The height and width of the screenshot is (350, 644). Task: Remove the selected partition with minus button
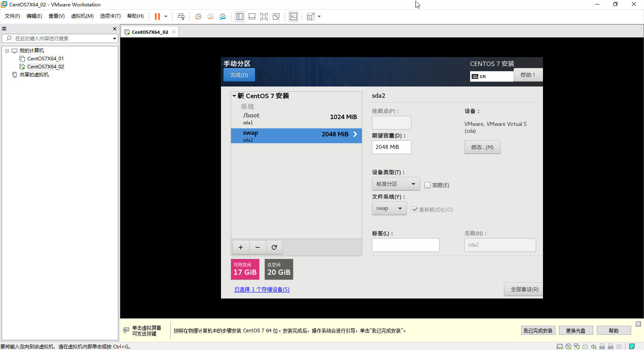click(x=258, y=247)
